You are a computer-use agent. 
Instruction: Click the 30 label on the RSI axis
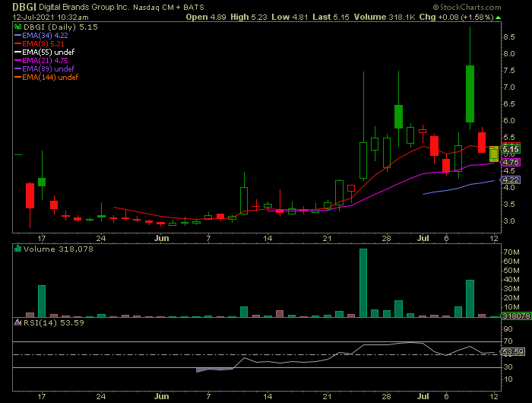click(x=508, y=367)
